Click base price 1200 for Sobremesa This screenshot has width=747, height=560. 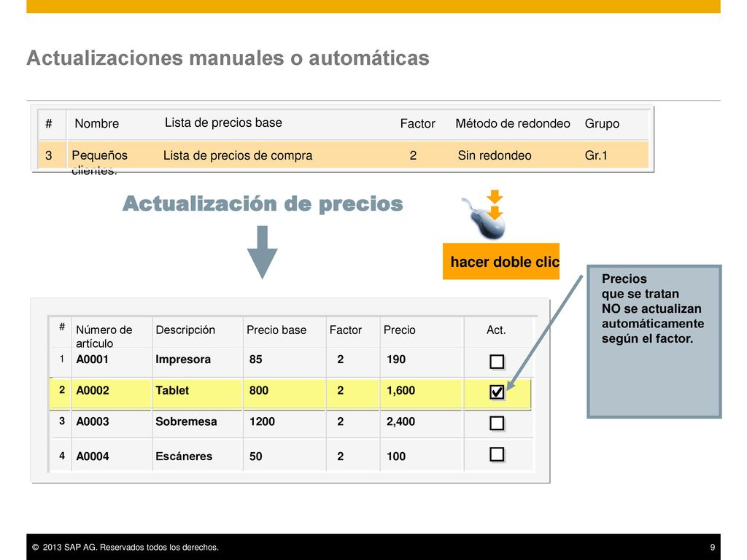pyautogui.click(x=262, y=421)
